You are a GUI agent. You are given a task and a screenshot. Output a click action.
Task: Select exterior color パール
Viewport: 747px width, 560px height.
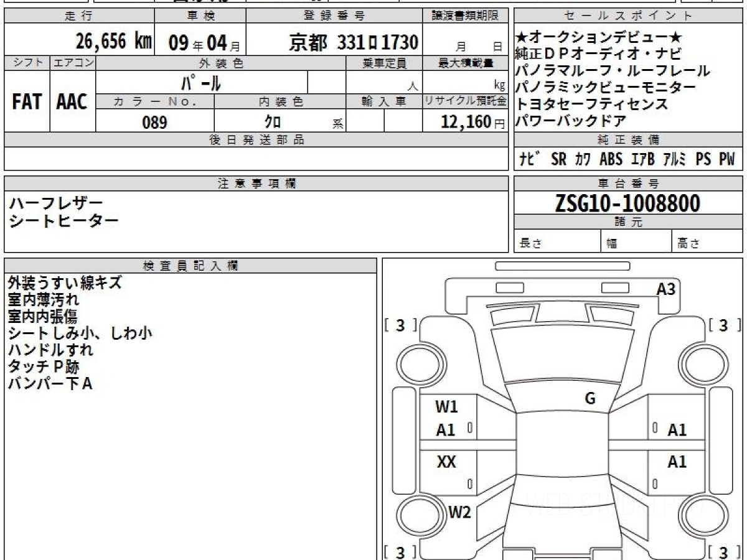coord(201,82)
